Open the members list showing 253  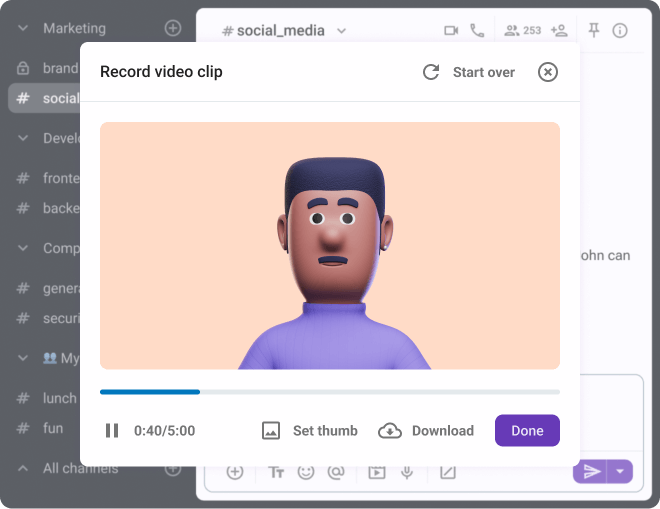pos(522,30)
